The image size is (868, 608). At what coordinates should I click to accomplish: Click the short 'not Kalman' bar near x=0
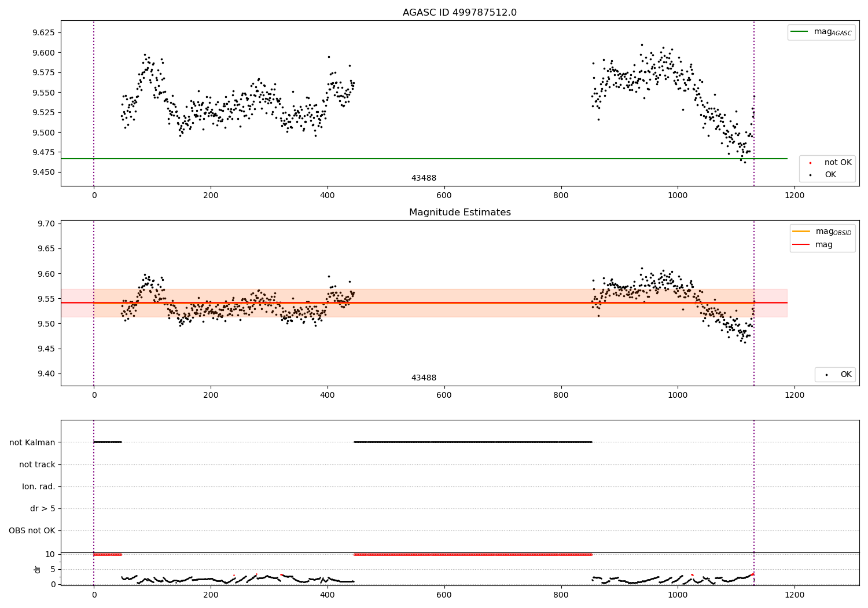tap(108, 442)
